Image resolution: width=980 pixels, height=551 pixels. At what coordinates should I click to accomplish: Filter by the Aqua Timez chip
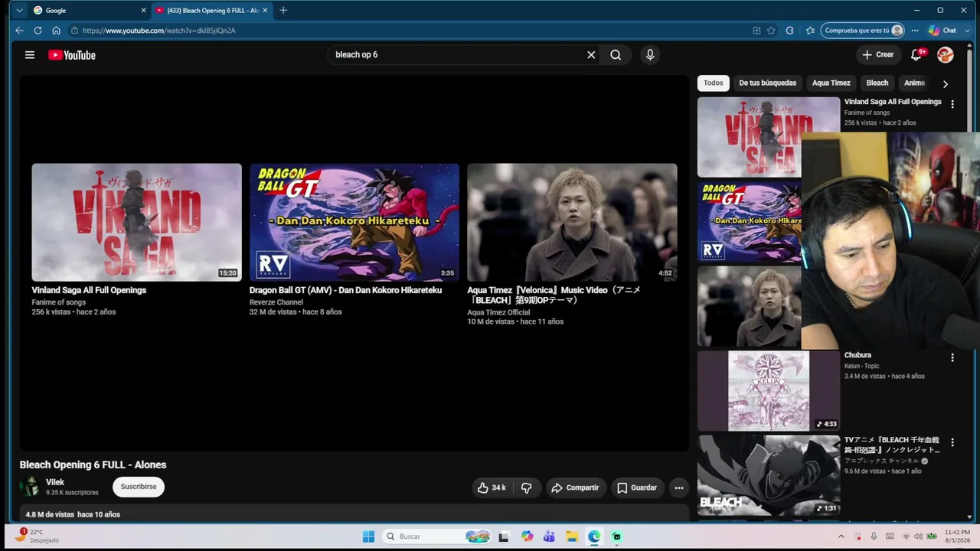pyautogui.click(x=831, y=83)
